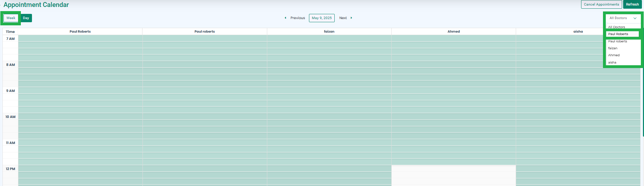Click the Appointment Calendar page title
Viewport: 644px width, 186px height.
(x=36, y=5)
